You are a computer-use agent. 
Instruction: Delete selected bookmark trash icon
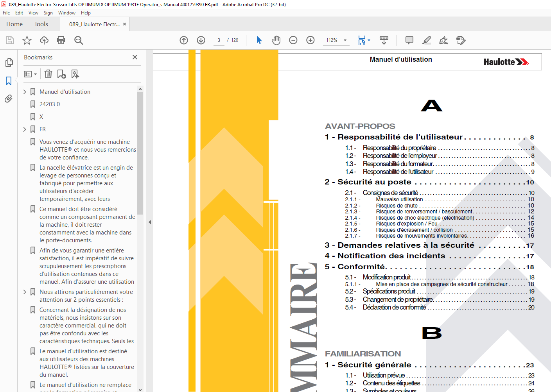pyautogui.click(x=48, y=74)
